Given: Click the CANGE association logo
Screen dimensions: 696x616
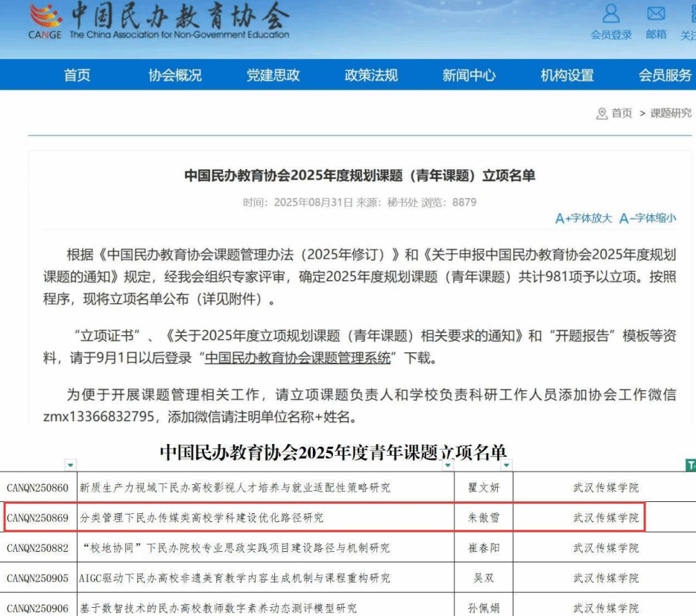Looking at the screenshot, I should (x=45, y=20).
